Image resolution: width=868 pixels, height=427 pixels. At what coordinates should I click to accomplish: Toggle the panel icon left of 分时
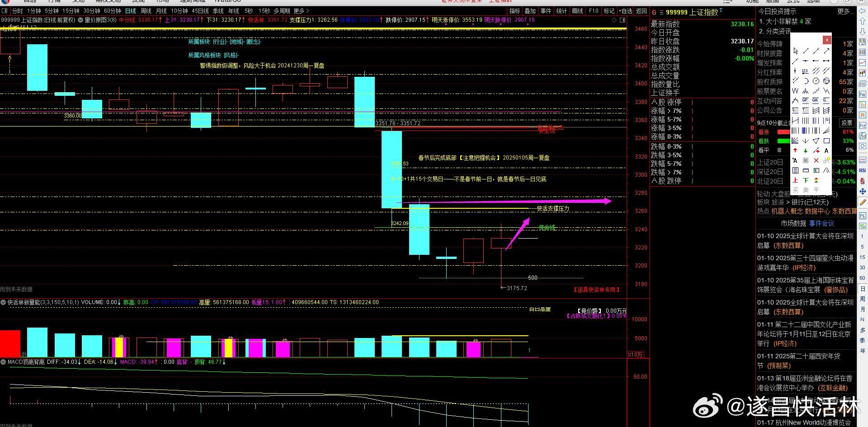click(x=5, y=11)
